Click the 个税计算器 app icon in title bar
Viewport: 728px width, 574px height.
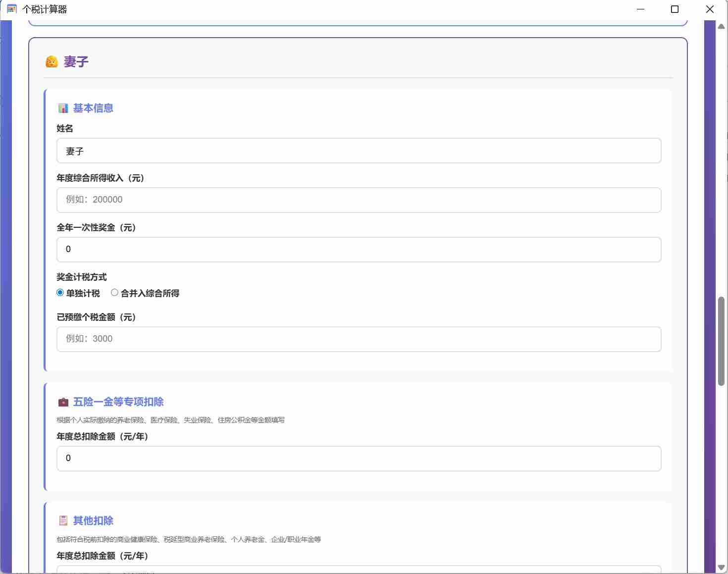(x=12, y=9)
